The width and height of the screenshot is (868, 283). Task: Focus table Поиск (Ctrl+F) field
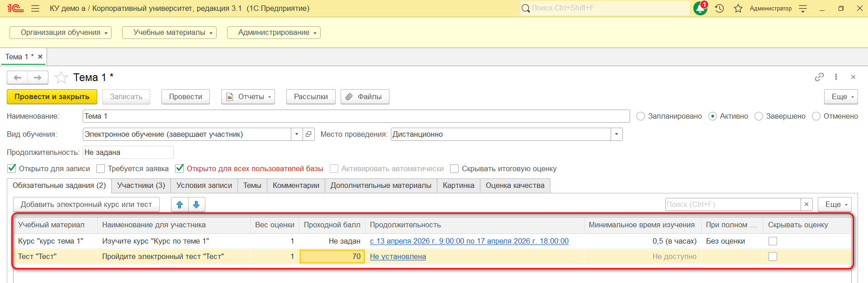[733, 205]
